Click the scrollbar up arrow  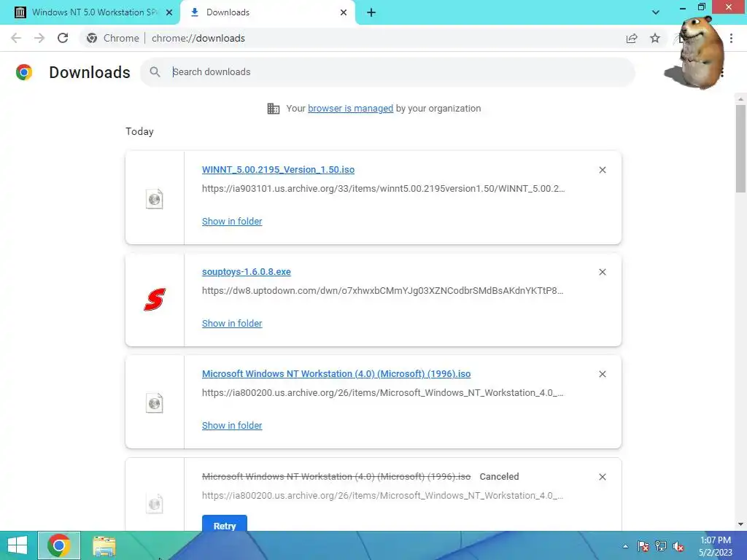pos(740,98)
